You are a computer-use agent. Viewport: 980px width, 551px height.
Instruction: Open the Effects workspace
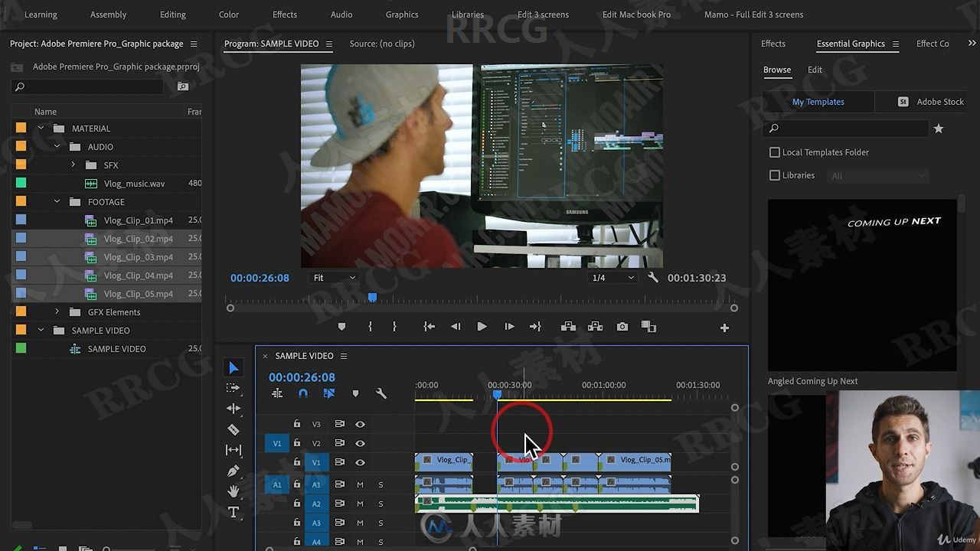(285, 15)
